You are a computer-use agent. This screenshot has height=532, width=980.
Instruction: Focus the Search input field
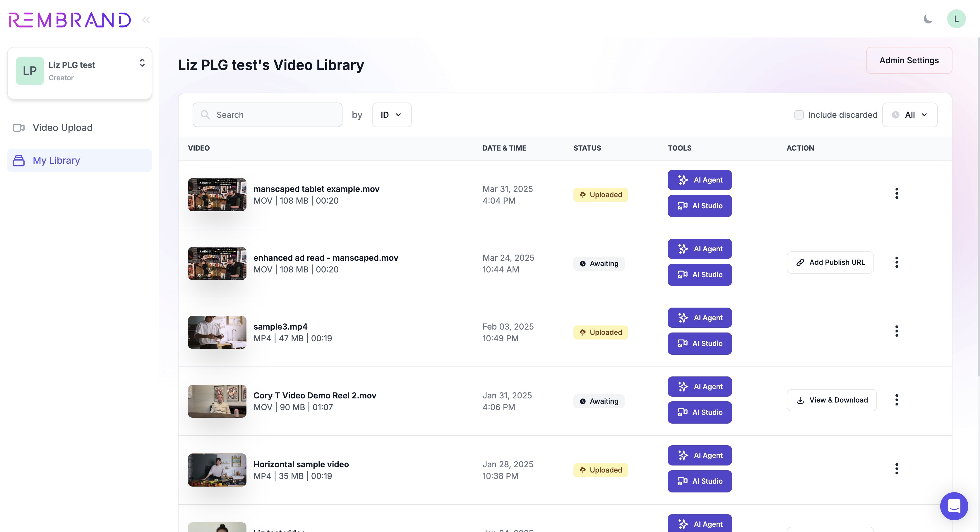pyautogui.click(x=268, y=115)
